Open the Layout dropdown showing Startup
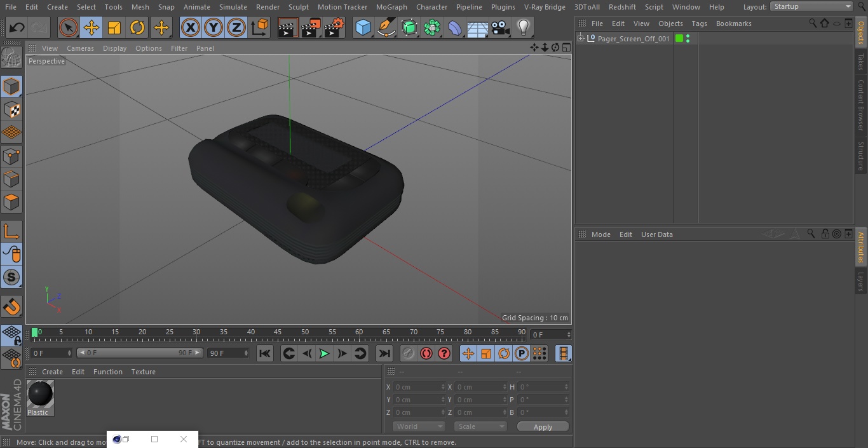Image resolution: width=868 pixels, height=448 pixels. tap(812, 6)
